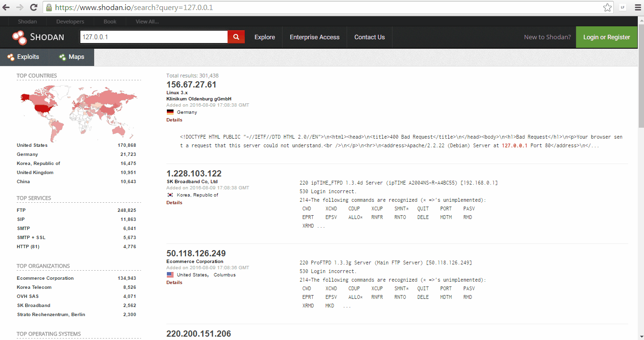This screenshot has width=644, height=340.
Task: Open the View All... dropdown
Action: point(147,22)
